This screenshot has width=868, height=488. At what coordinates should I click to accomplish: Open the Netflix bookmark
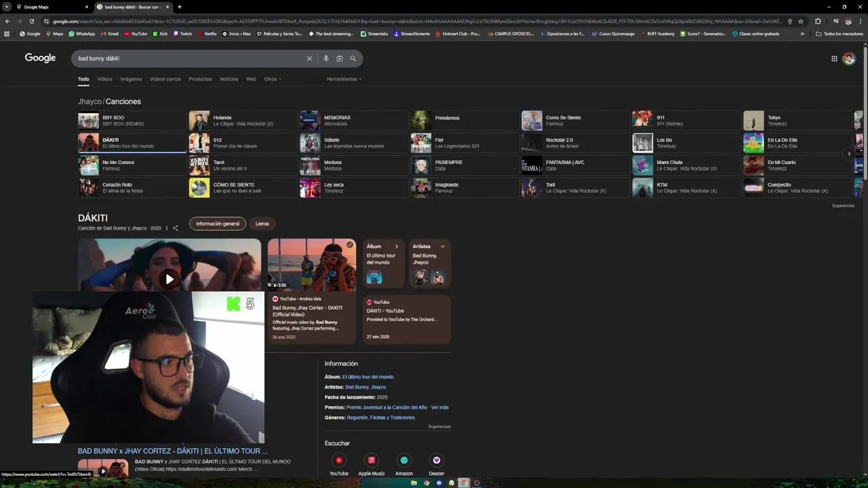click(x=207, y=34)
